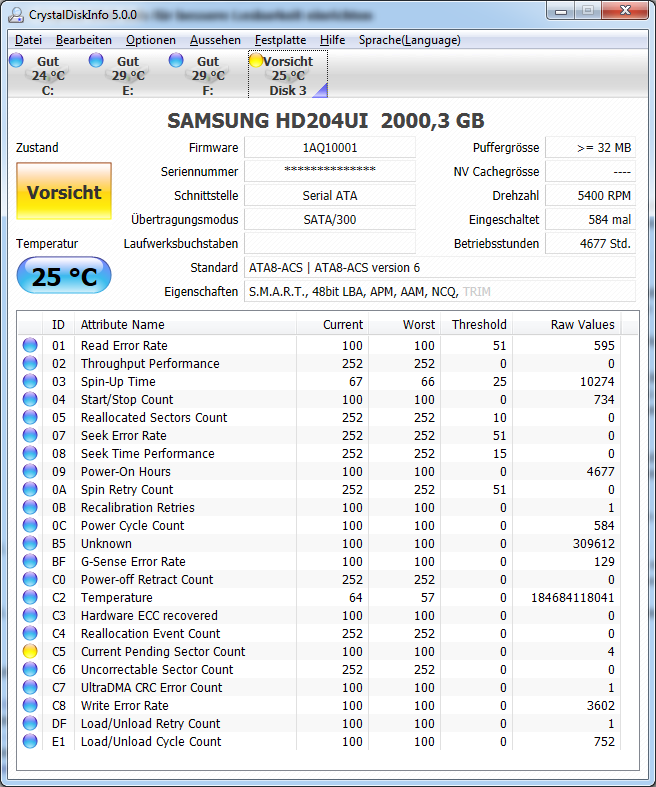
Task: Click status orb of Recalibration Retries row
Action: (x=30, y=507)
